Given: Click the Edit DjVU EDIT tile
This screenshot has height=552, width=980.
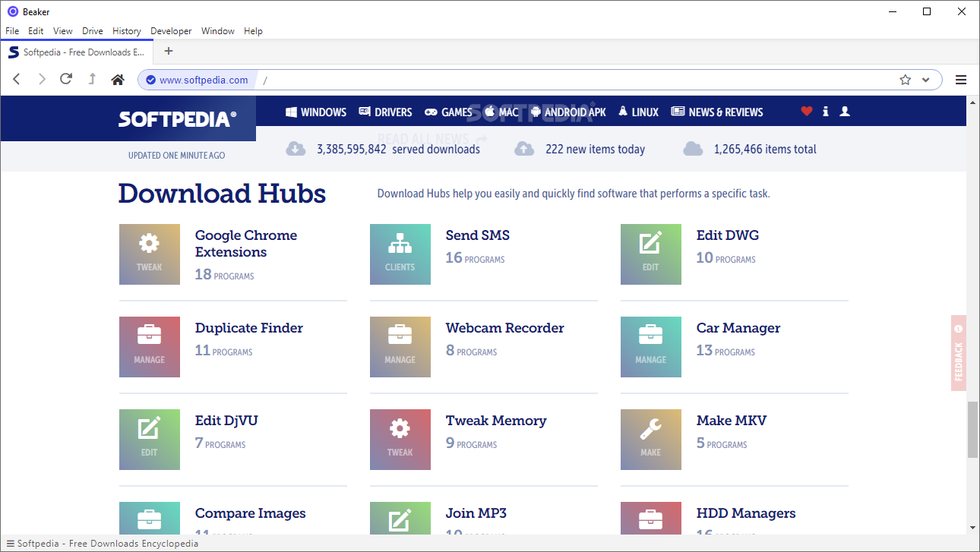Looking at the screenshot, I should pyautogui.click(x=150, y=440).
